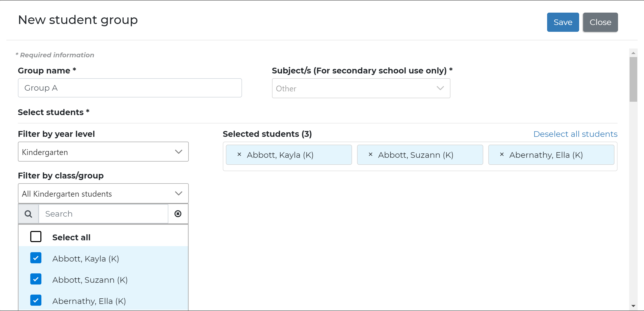The width and height of the screenshot is (644, 311).
Task: Uncheck Abbott, Suzann (K) checkbox
Action: pos(36,279)
